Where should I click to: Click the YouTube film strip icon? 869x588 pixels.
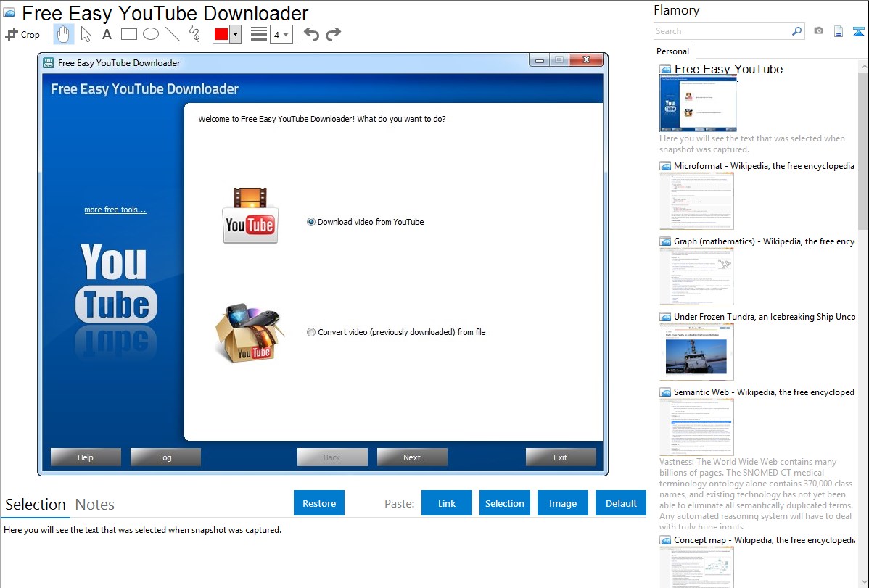pos(250,215)
